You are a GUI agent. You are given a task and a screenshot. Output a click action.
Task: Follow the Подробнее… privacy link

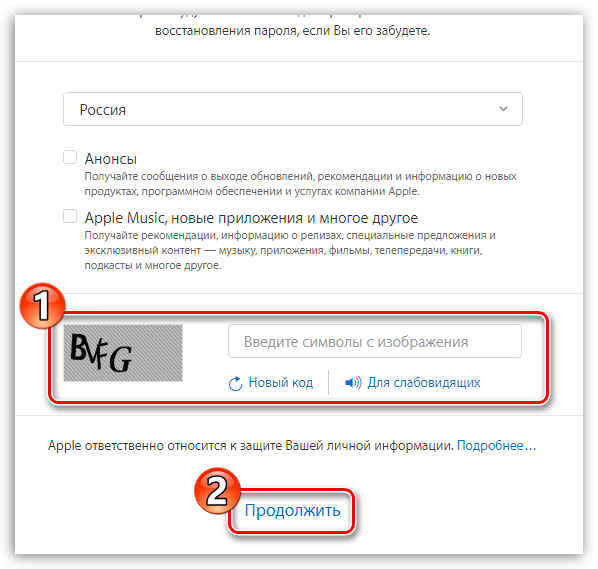coord(497,445)
